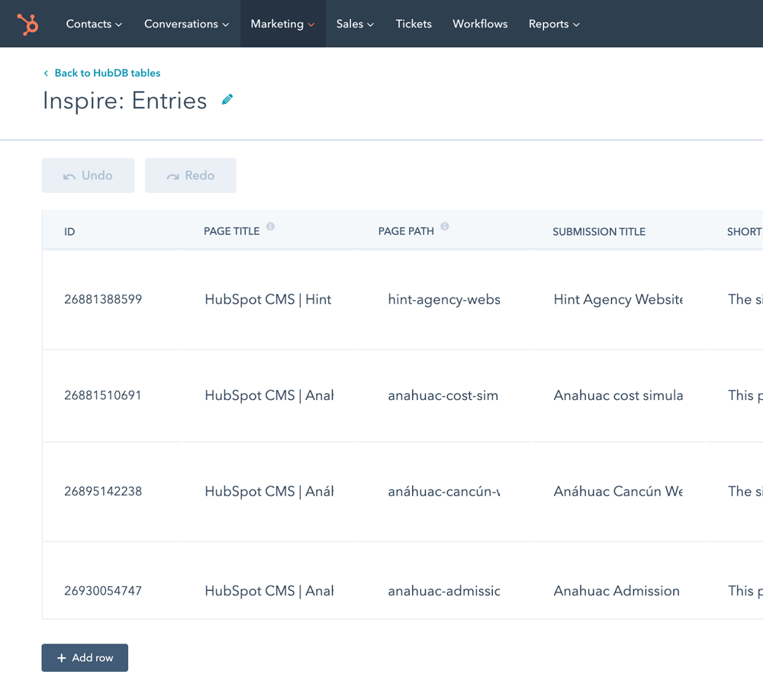
Task: Open the Workflows menu item
Action: pyautogui.click(x=480, y=24)
